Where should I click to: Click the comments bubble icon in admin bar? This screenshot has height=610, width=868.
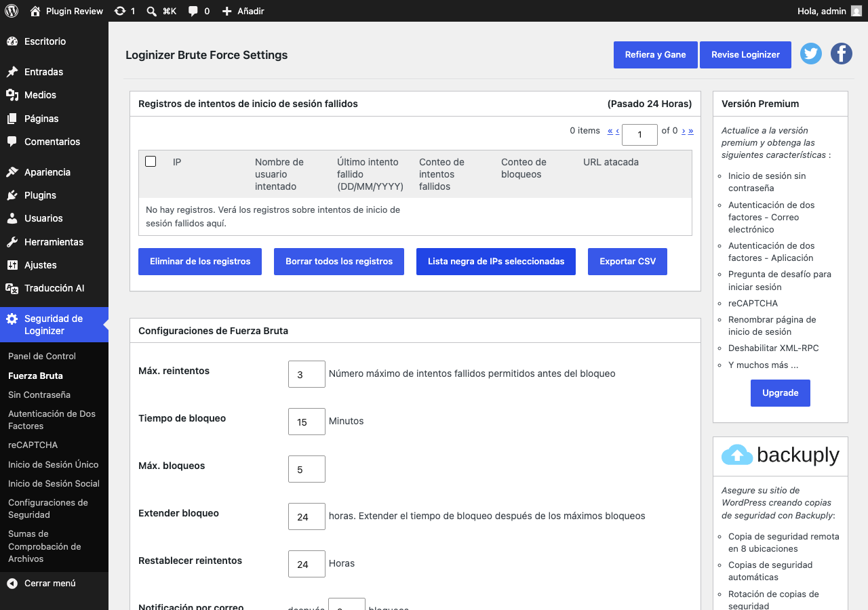[193, 11]
